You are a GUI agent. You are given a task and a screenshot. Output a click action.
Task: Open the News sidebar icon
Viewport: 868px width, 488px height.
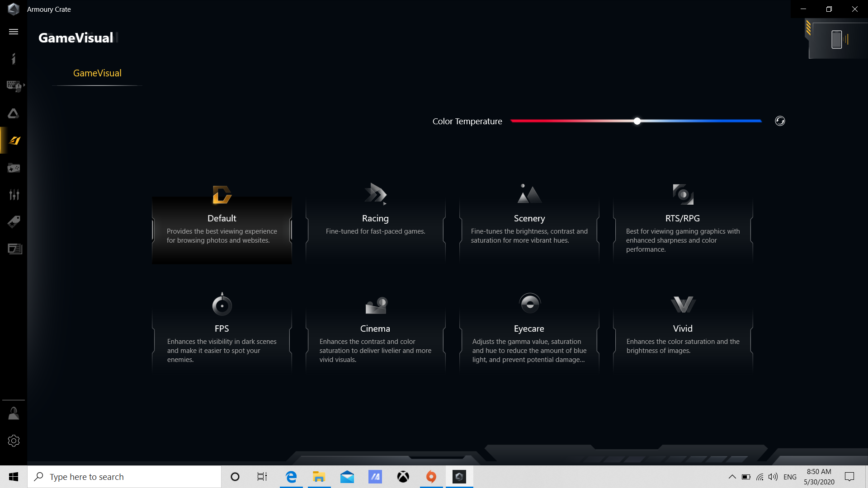coord(14,249)
